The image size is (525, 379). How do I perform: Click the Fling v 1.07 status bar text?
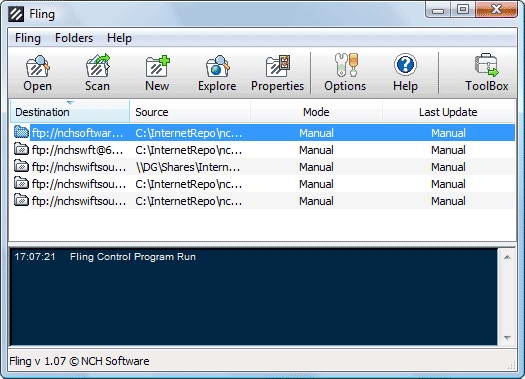(79, 361)
